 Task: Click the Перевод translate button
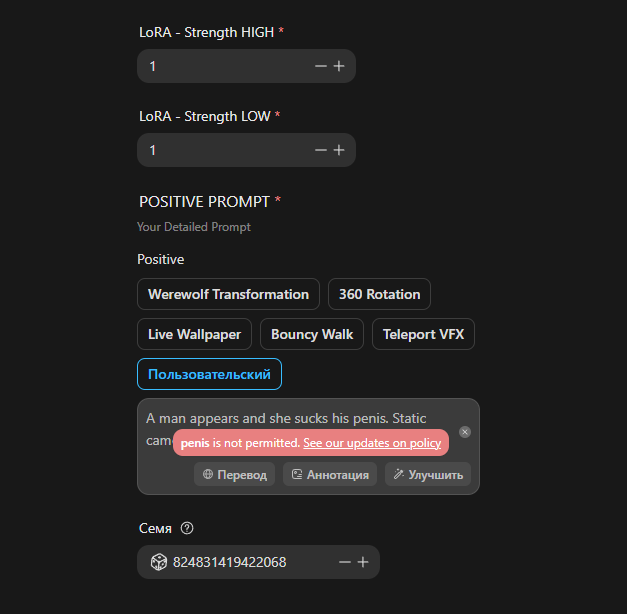(x=234, y=474)
